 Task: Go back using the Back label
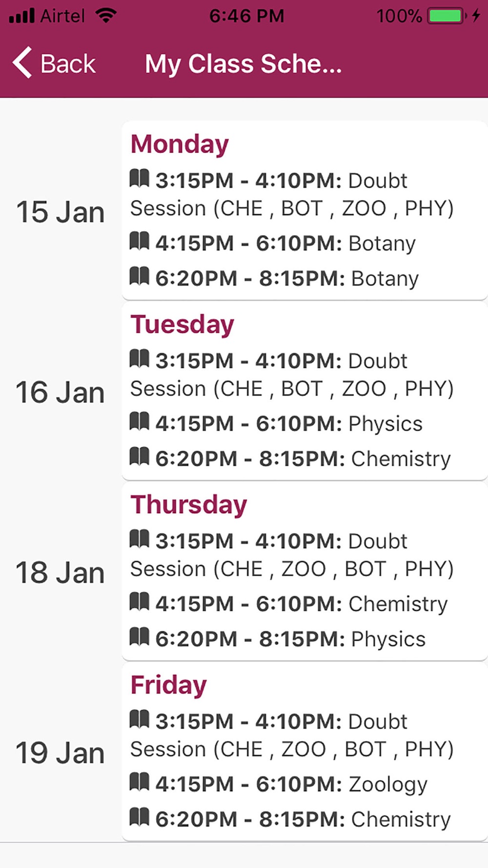click(x=68, y=64)
